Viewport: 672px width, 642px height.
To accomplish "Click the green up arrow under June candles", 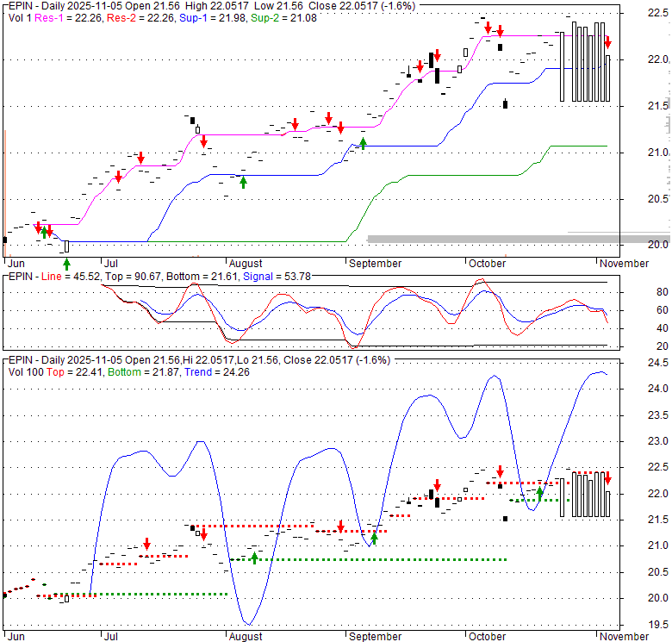I will coord(66,262).
